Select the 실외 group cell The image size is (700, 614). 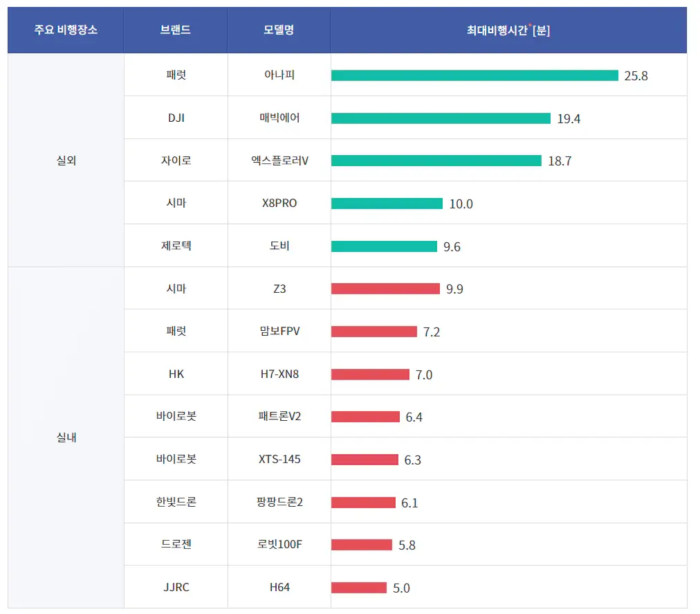point(64,159)
